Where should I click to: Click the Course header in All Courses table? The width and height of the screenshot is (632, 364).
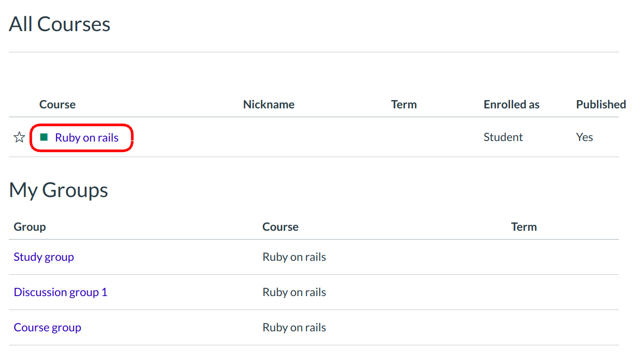tap(57, 105)
